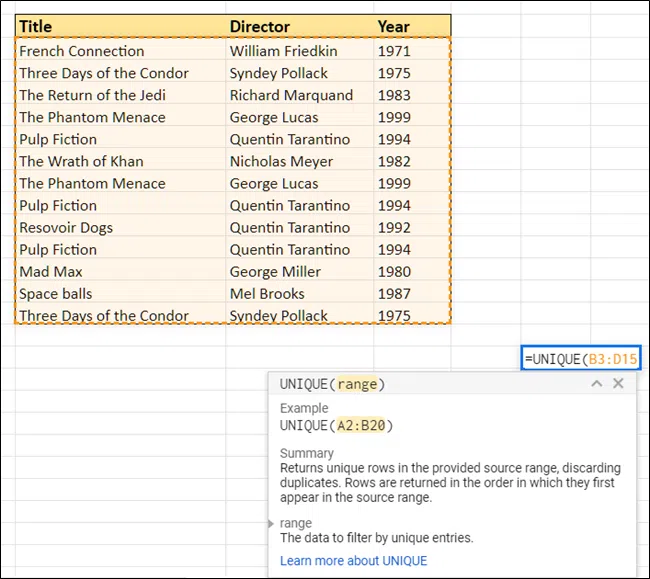Click the cell with year 1987
Viewport: 650px width, 579px height.
411,293
